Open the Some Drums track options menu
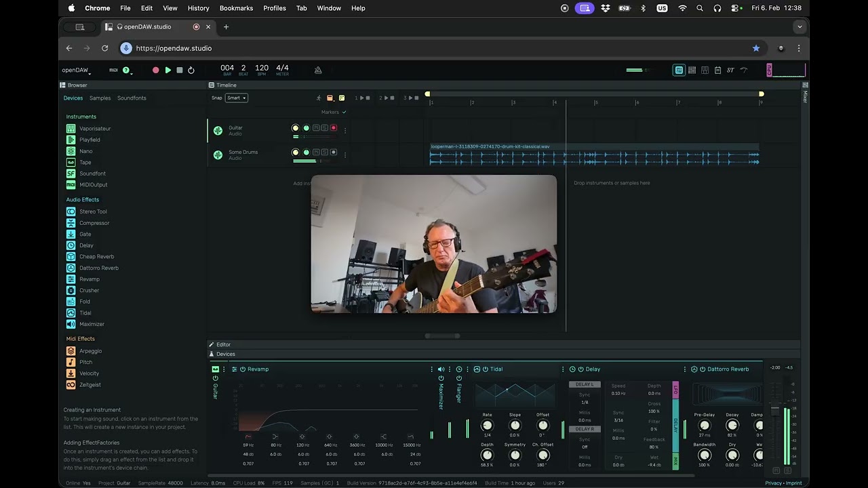The height and width of the screenshot is (488, 868). [x=344, y=155]
